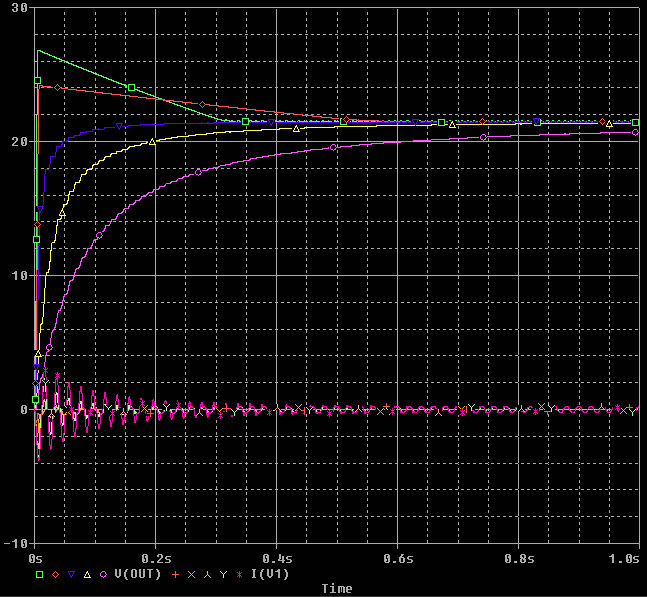Screen dimensions: 647x597
Task: Click the 0.2s x-axis label
Action: tap(156, 559)
